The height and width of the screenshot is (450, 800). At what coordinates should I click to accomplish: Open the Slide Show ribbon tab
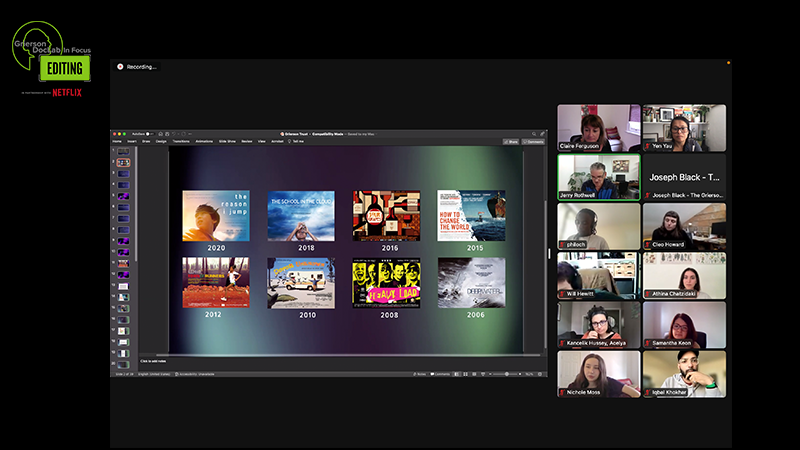pyautogui.click(x=227, y=141)
